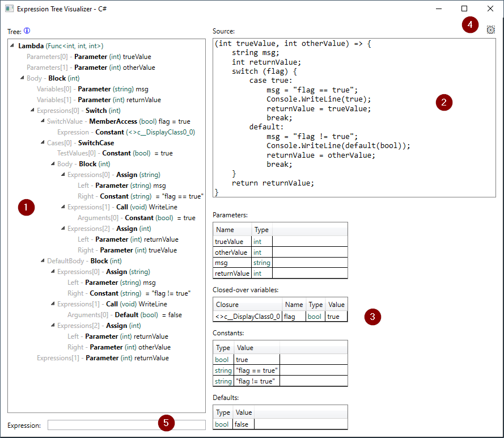The width and height of the screenshot is (504, 438).
Task: Collapse the Body - Block (int) node
Action: point(22,78)
